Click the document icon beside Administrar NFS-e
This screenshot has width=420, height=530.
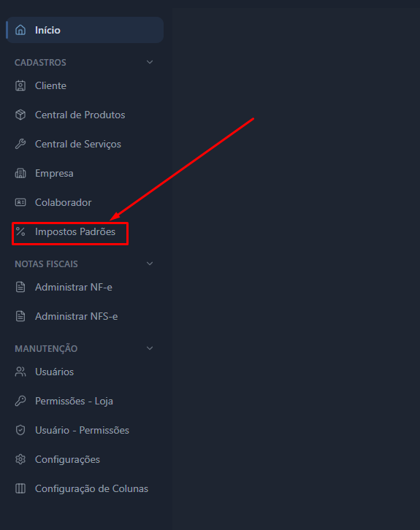(x=20, y=316)
